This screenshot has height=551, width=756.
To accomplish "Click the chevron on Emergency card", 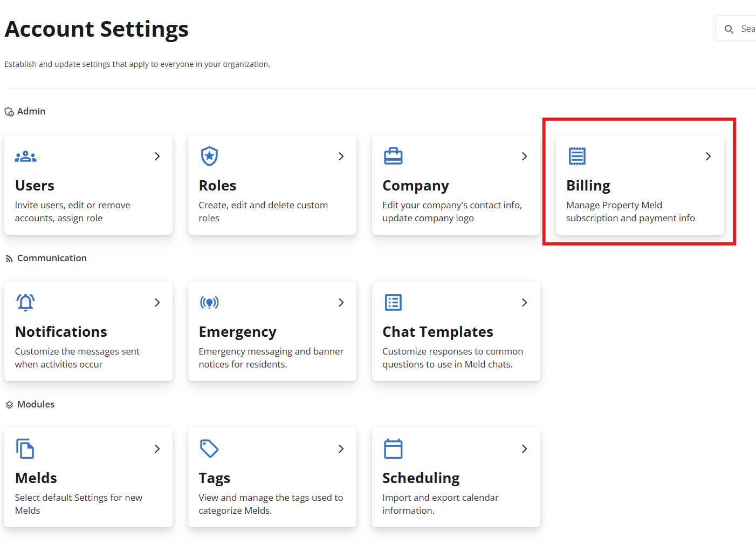I will [x=341, y=303].
